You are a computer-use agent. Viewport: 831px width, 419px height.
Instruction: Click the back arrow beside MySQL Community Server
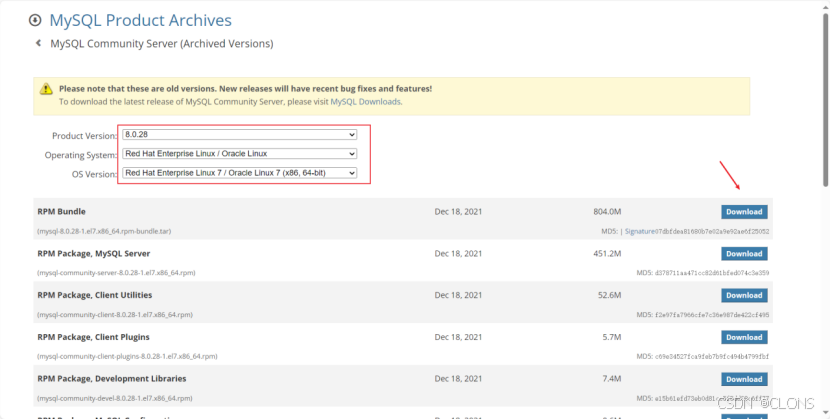38,43
